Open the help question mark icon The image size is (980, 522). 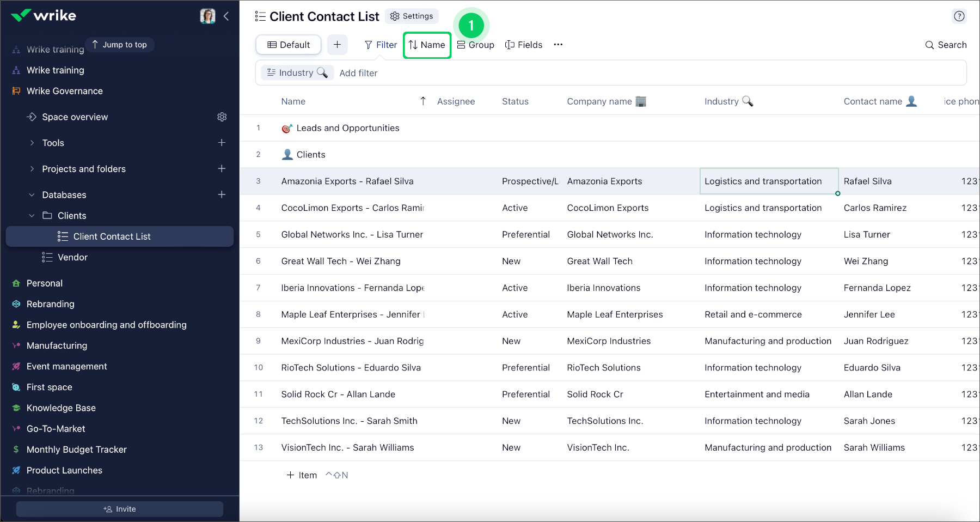(x=959, y=16)
